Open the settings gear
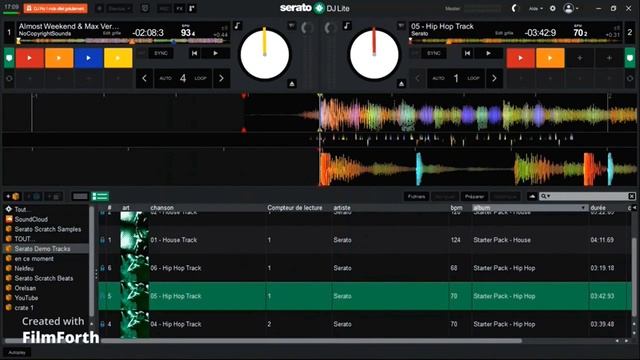Viewport: 640px width, 360px height. (553, 9)
